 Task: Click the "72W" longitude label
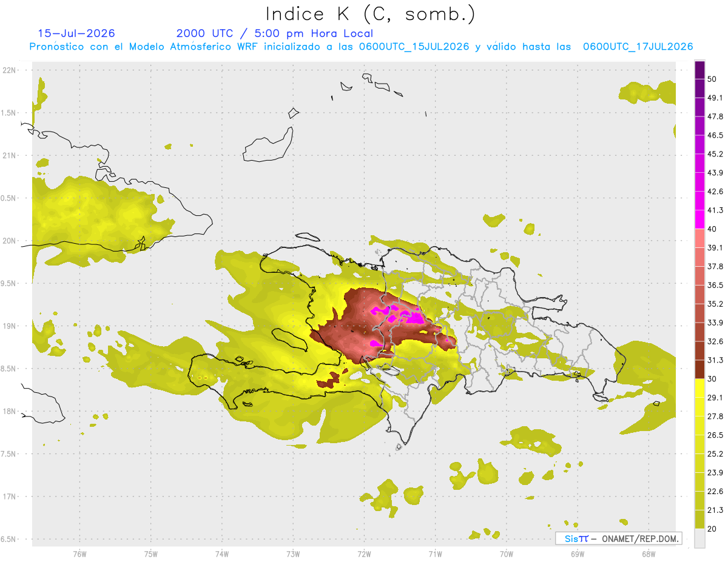click(364, 554)
